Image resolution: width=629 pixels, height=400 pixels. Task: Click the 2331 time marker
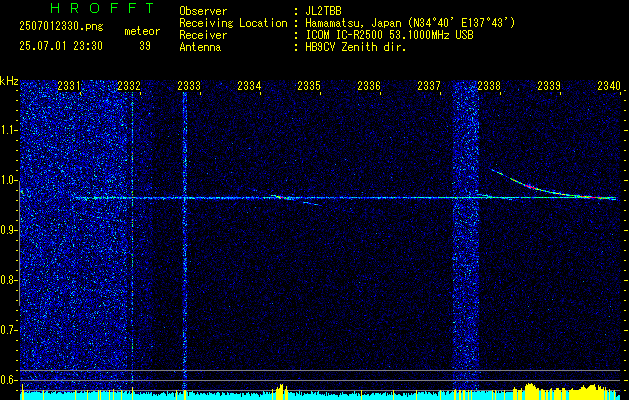tap(69, 85)
